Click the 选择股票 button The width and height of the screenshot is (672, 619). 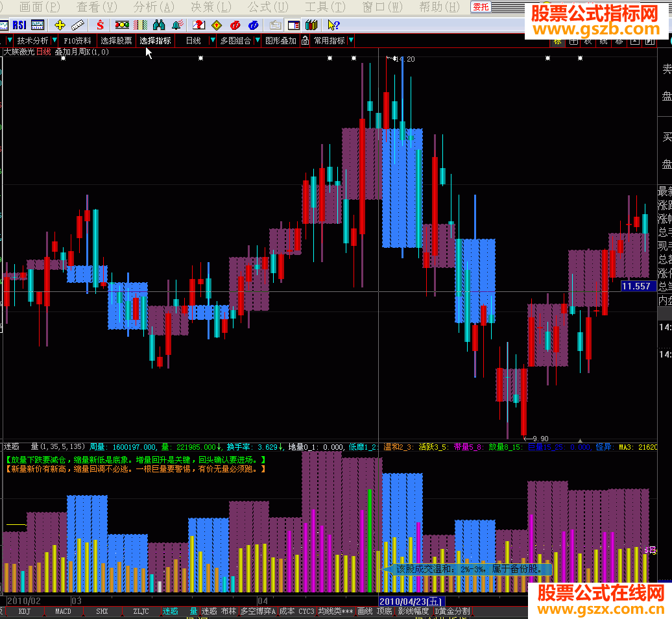click(116, 41)
